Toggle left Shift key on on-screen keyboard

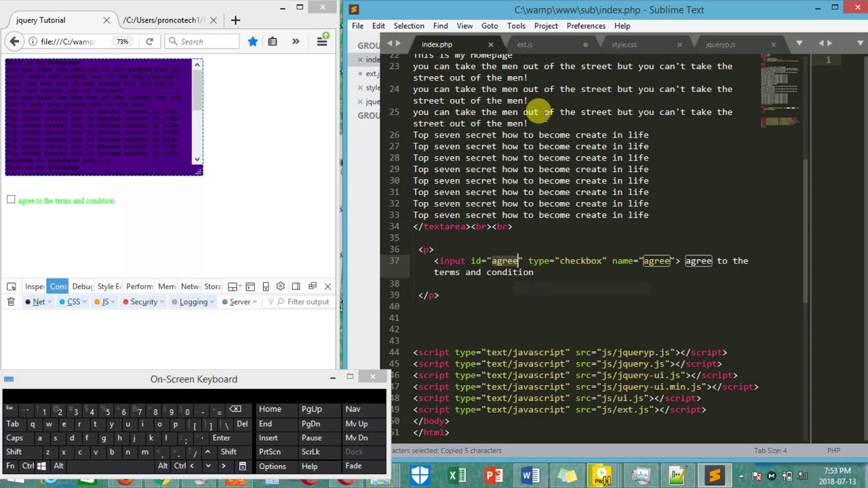coord(14,452)
